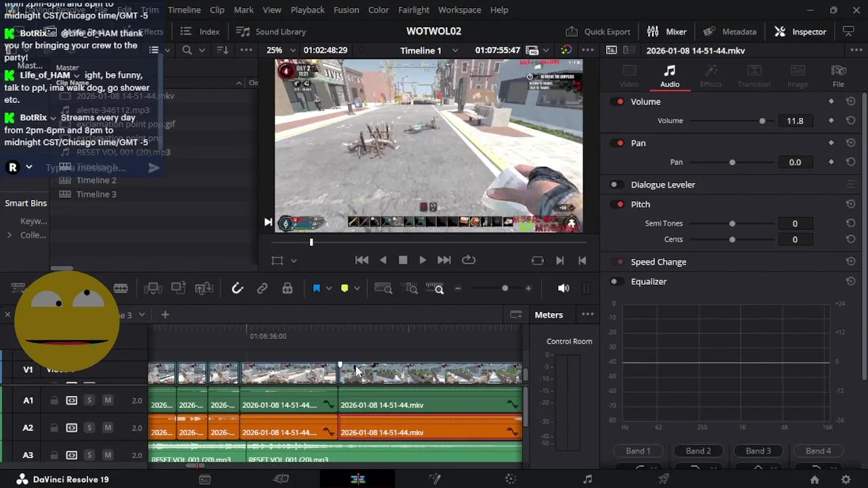The width and height of the screenshot is (868, 488).
Task: Go to the Deliver page
Action: 664,479
